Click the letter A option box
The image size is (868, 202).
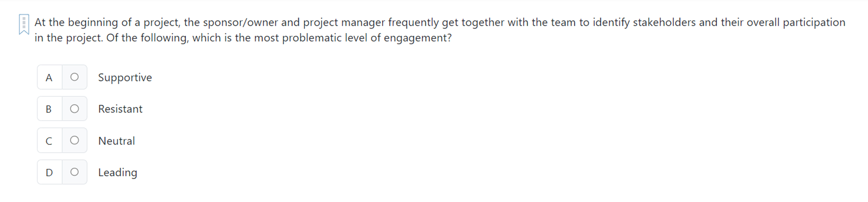tap(49, 77)
